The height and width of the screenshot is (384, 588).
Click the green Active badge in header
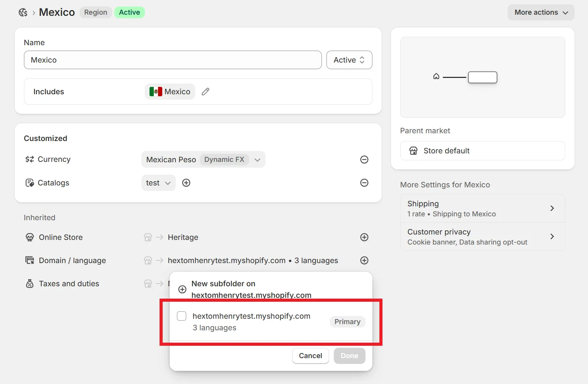pos(129,12)
